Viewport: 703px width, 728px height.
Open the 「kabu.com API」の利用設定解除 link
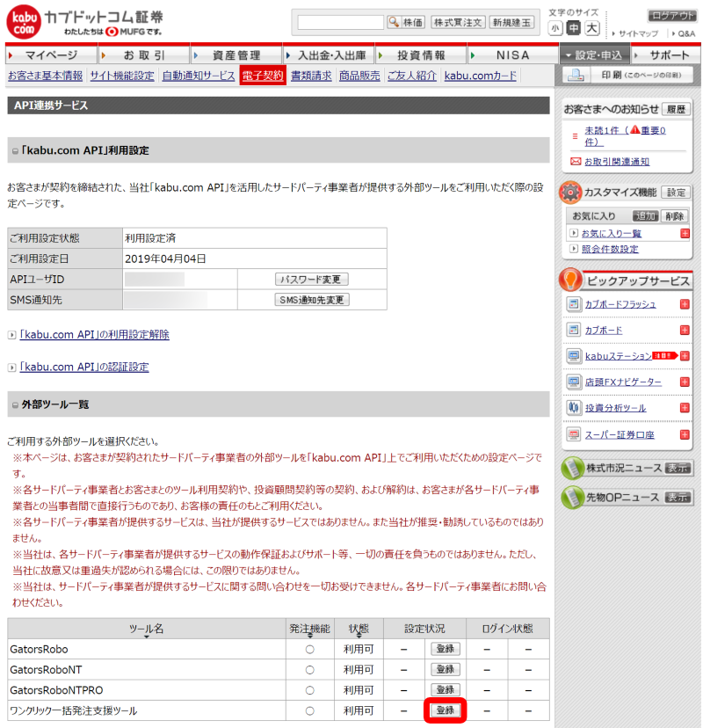point(94,335)
